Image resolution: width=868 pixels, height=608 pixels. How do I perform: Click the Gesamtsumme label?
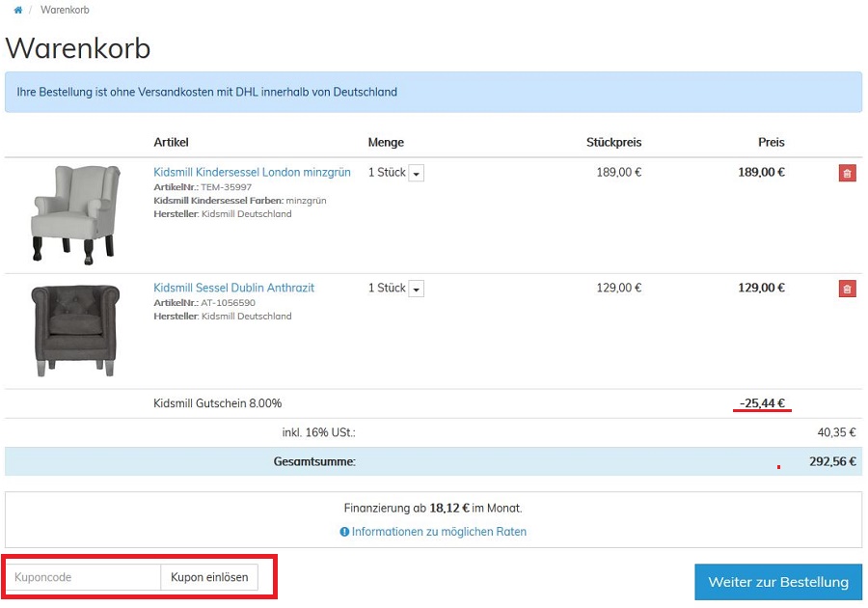coord(314,461)
